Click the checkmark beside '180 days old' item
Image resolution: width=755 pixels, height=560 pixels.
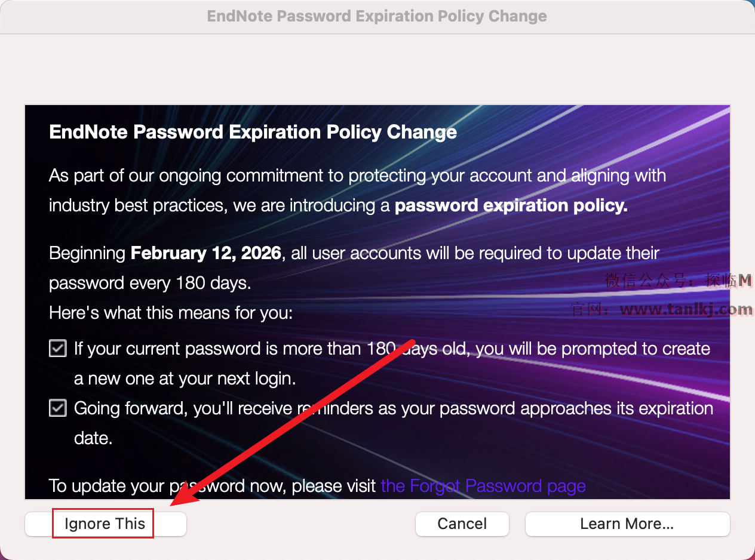58,348
